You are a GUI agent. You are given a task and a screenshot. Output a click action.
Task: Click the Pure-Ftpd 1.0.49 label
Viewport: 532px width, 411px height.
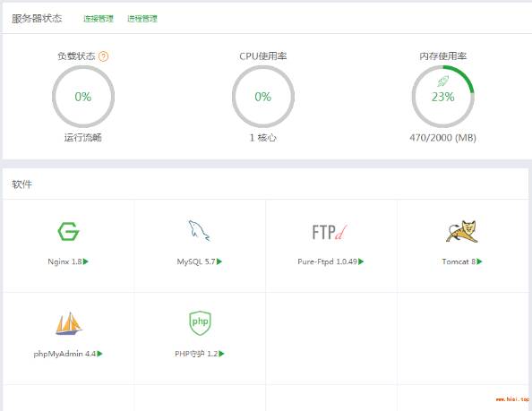click(x=328, y=261)
